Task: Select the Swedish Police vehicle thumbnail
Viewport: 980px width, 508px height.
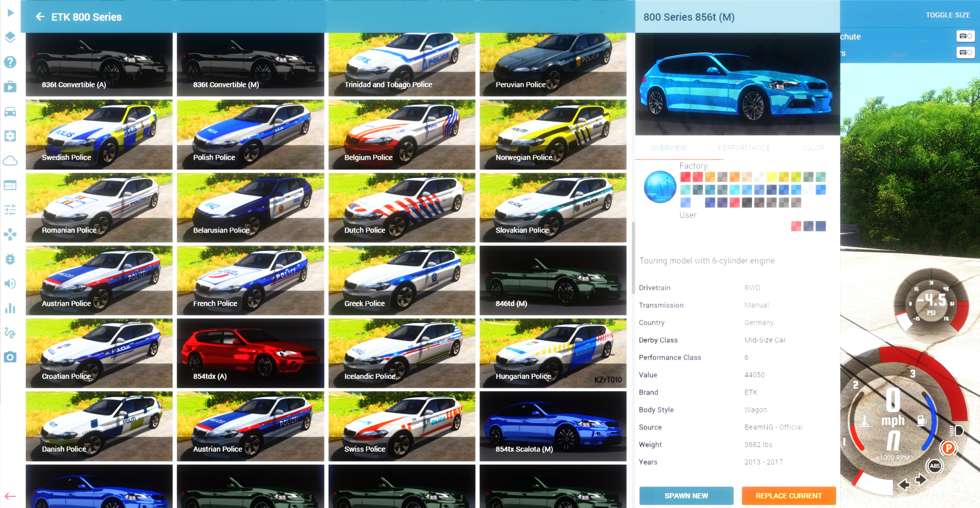Action: click(99, 134)
